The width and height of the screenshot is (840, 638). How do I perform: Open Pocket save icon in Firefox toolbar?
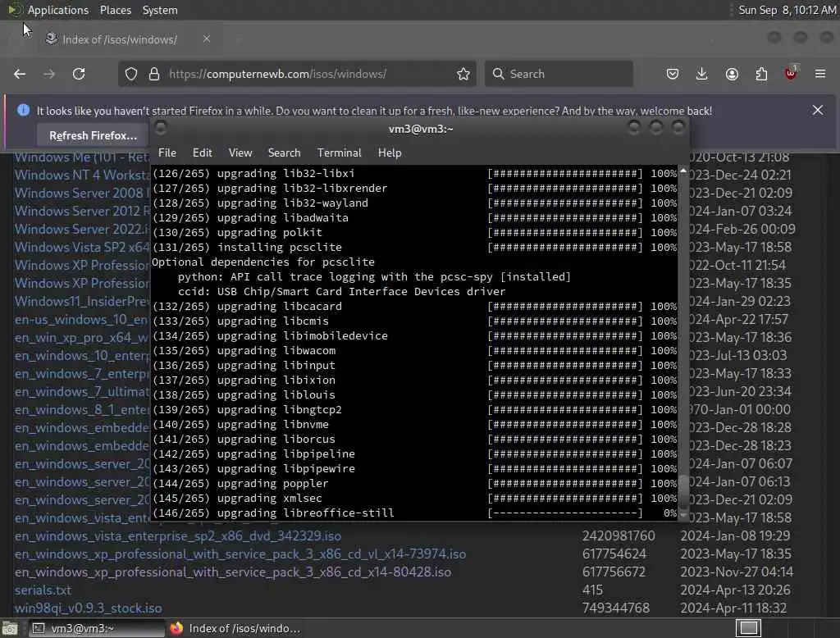tap(673, 74)
